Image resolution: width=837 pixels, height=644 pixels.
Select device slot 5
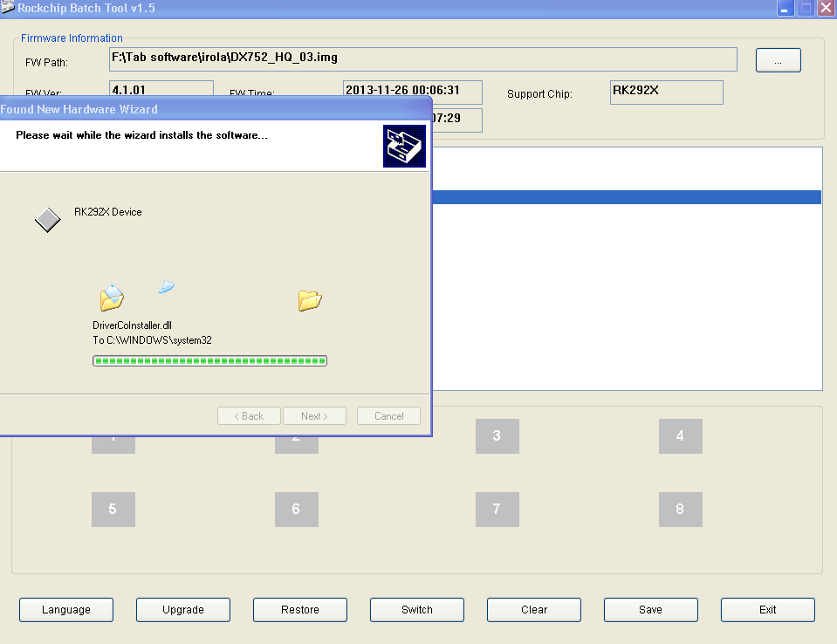tap(113, 509)
